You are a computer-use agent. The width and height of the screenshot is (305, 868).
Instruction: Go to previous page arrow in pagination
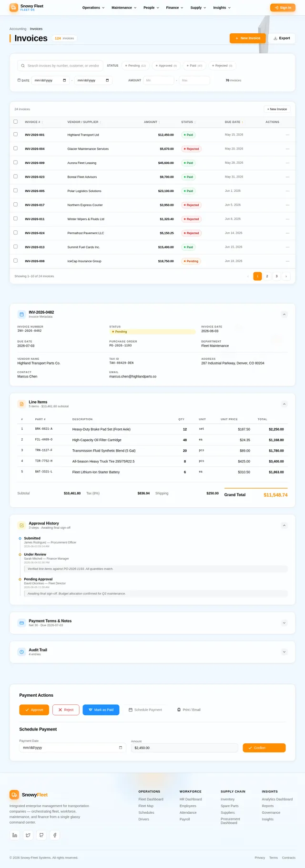(x=248, y=276)
